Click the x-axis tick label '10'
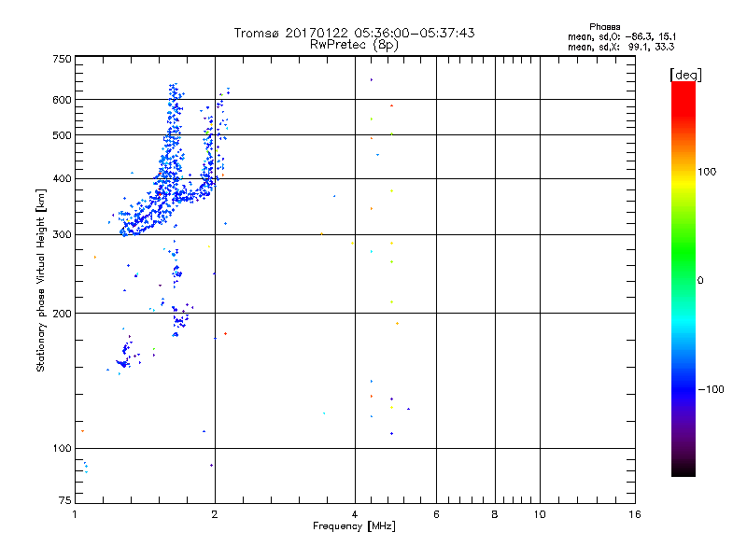This screenshot has height=560, width=747. [540, 514]
